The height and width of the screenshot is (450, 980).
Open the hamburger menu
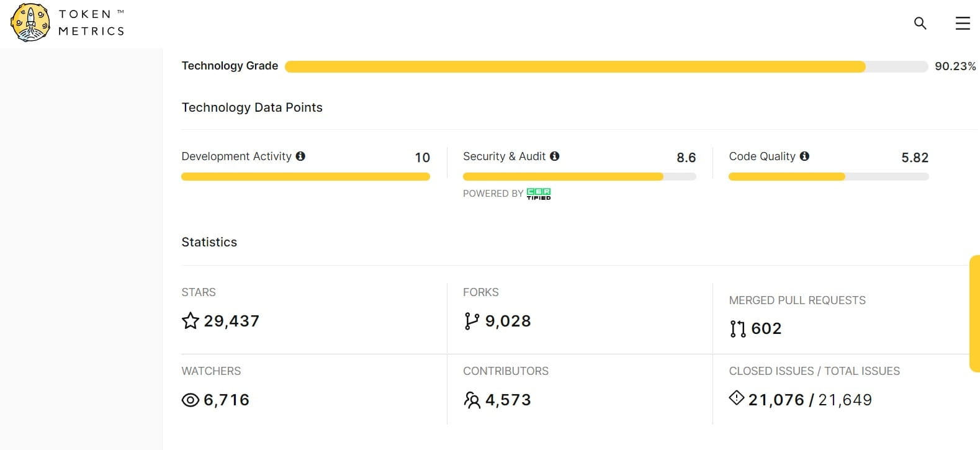pyautogui.click(x=962, y=24)
